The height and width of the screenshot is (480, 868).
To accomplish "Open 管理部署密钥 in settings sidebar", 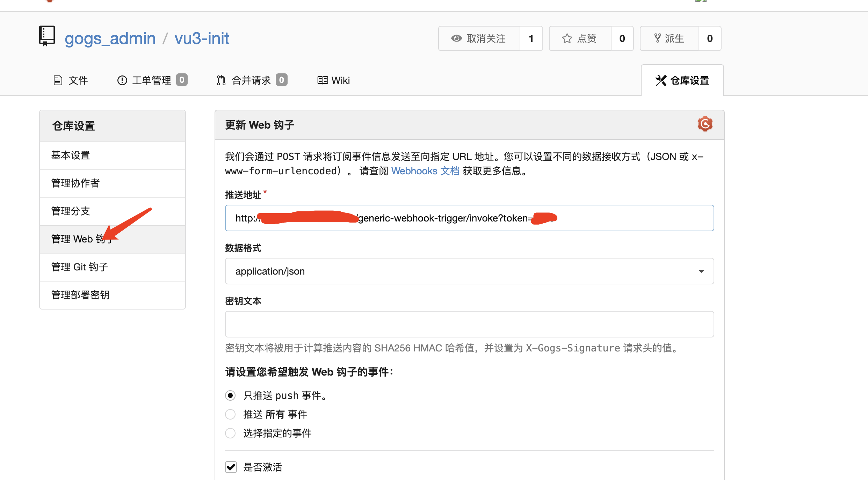I will coord(113,295).
